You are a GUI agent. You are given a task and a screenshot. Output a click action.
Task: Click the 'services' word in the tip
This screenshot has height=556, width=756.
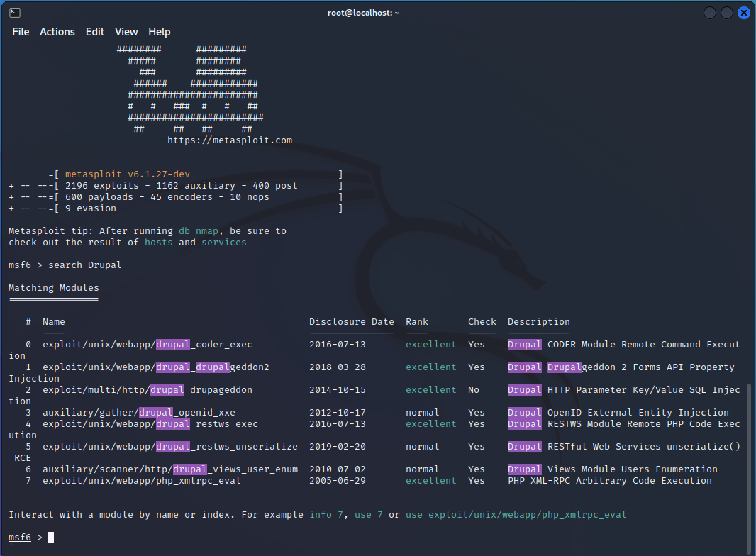223,242
